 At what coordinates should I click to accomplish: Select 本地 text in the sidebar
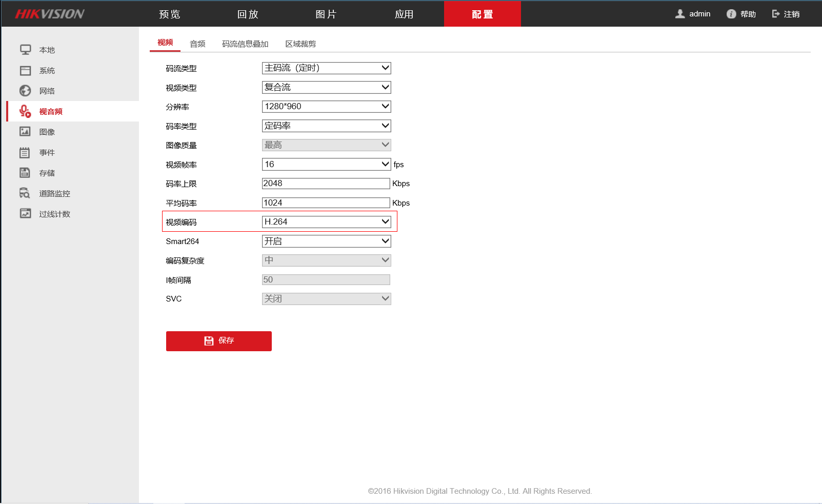coord(47,50)
